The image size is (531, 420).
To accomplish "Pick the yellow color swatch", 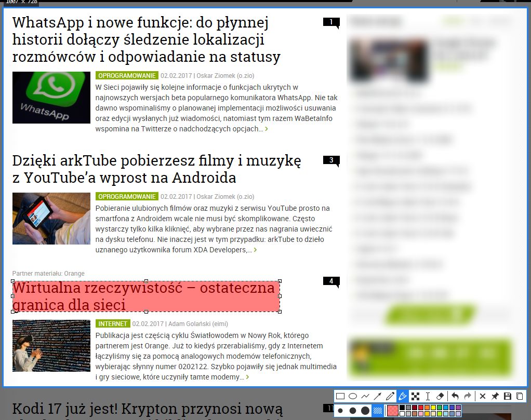I will pos(433,408).
